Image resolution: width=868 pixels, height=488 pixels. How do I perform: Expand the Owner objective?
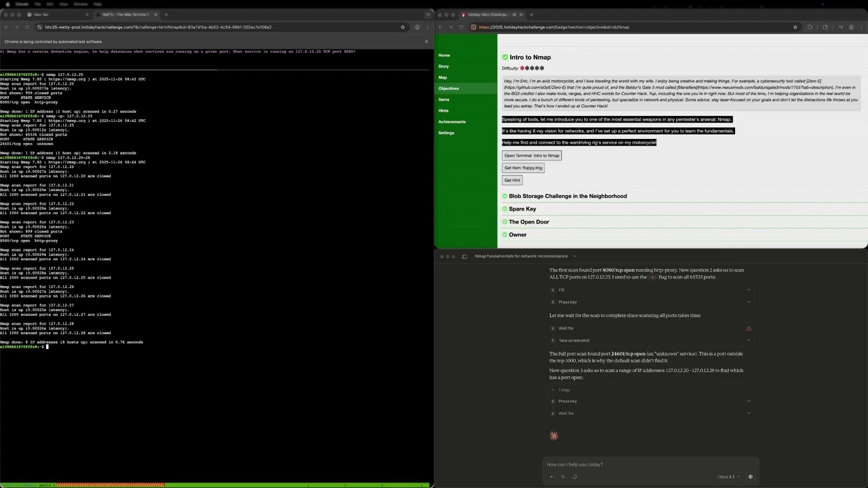pos(517,235)
